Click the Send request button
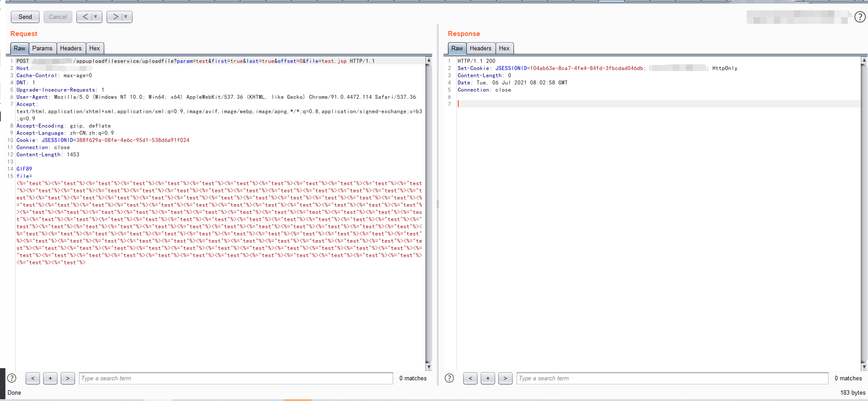 pos(25,17)
